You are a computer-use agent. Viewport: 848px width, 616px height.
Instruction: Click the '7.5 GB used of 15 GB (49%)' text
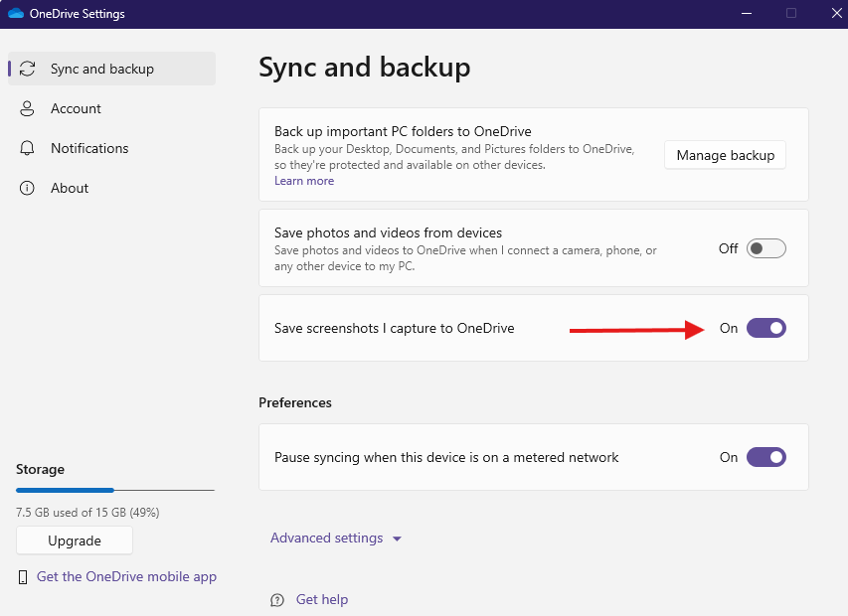click(x=87, y=513)
